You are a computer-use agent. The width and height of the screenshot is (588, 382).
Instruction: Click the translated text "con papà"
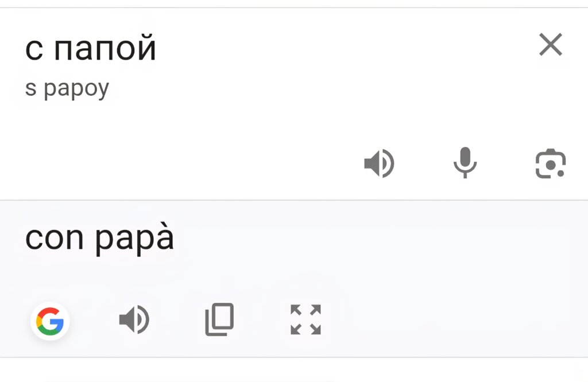[x=99, y=239]
